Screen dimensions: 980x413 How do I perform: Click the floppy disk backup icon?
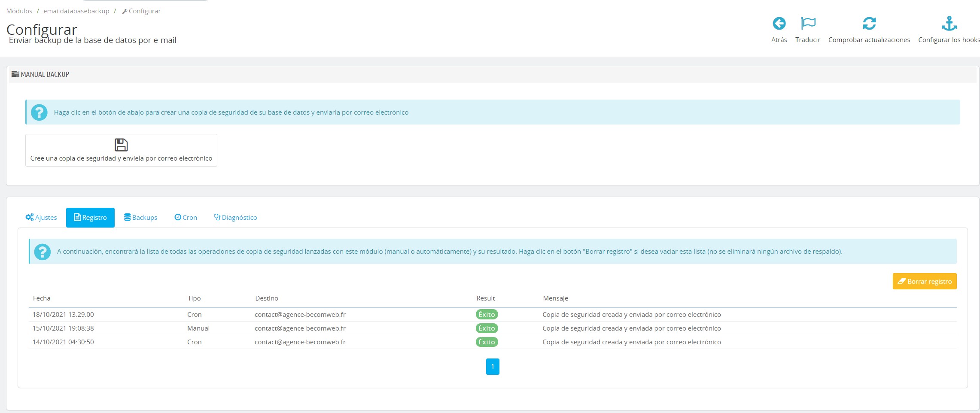121,145
